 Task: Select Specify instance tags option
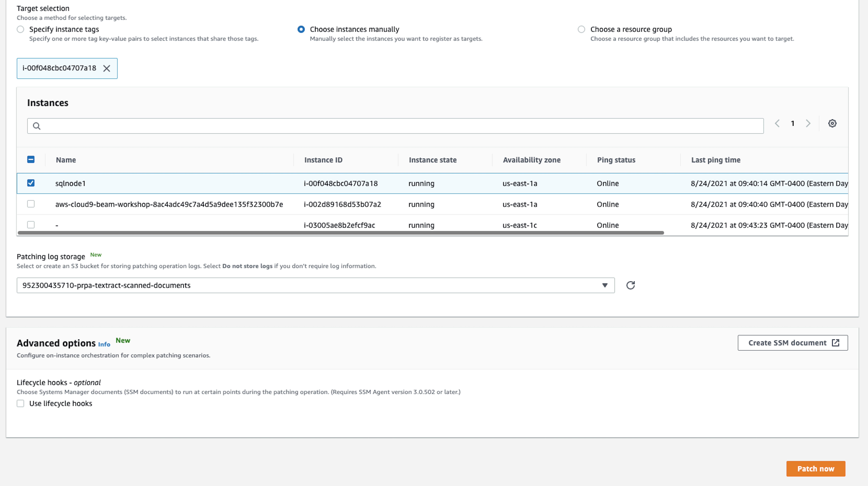coord(21,29)
